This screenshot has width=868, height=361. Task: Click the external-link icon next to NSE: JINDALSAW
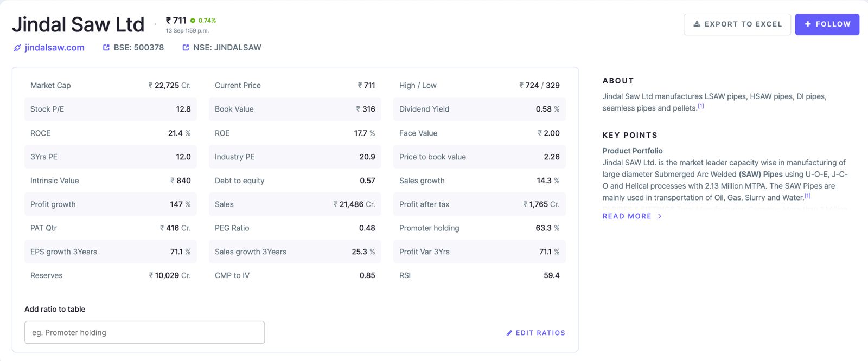pos(186,48)
